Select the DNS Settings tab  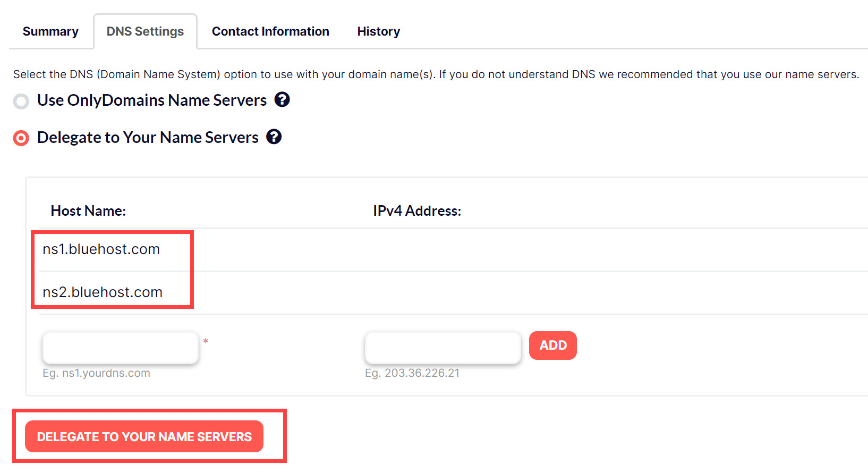(145, 31)
